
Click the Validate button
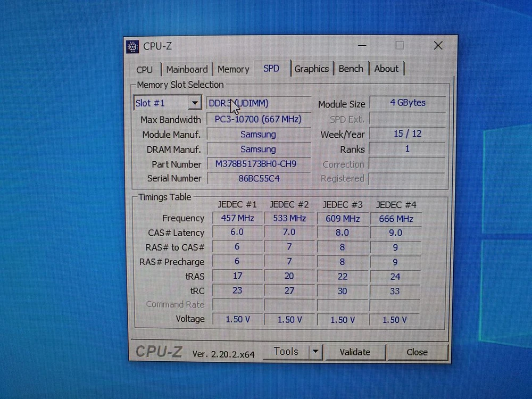(x=355, y=352)
